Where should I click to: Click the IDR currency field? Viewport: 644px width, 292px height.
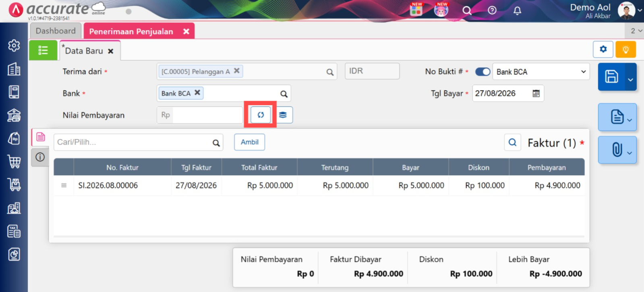[x=372, y=71]
